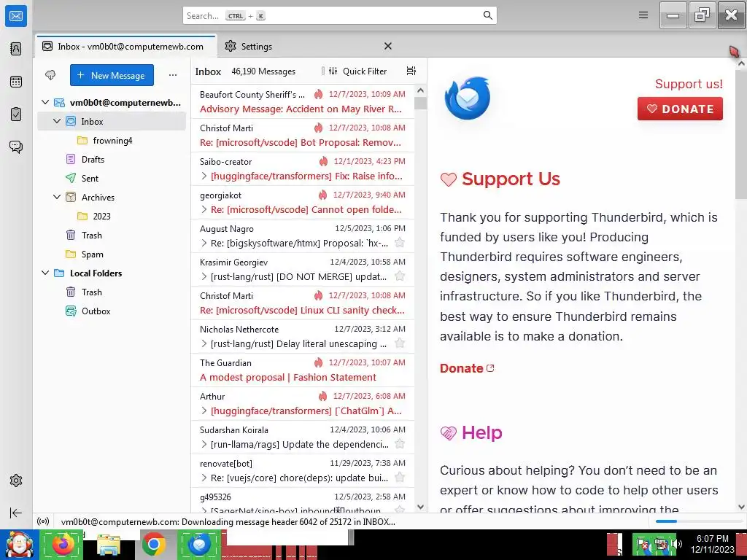Click the Thunderbird logo image
The image size is (747, 560).
468,98
